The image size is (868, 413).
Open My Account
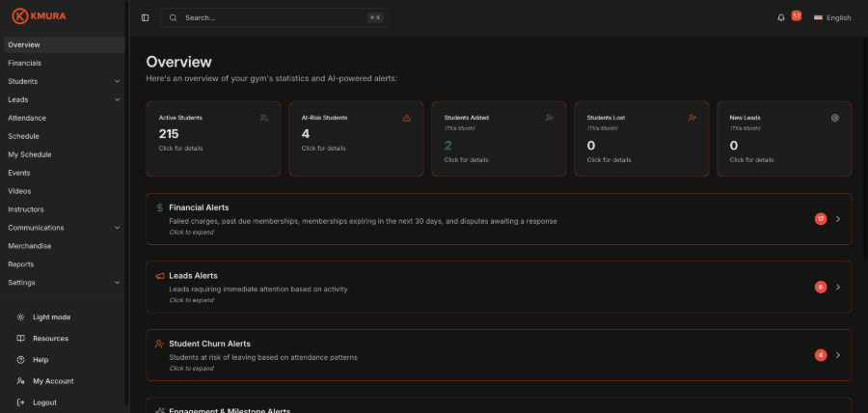pyautogui.click(x=53, y=381)
